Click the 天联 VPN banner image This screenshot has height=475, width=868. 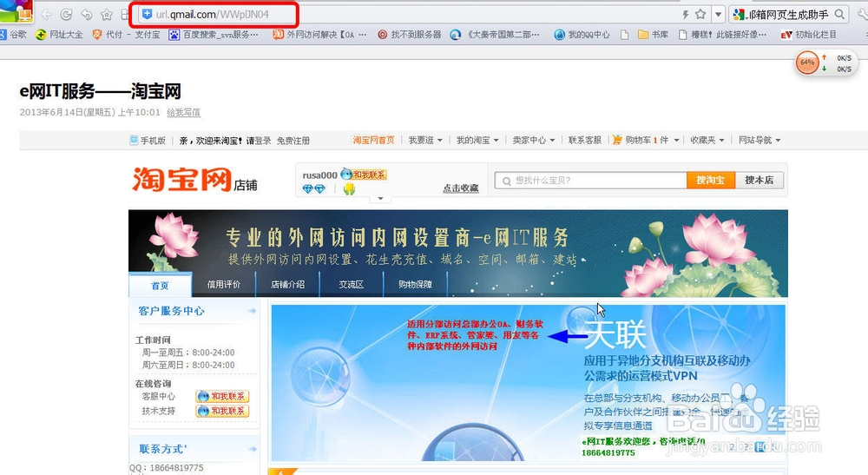click(528, 383)
